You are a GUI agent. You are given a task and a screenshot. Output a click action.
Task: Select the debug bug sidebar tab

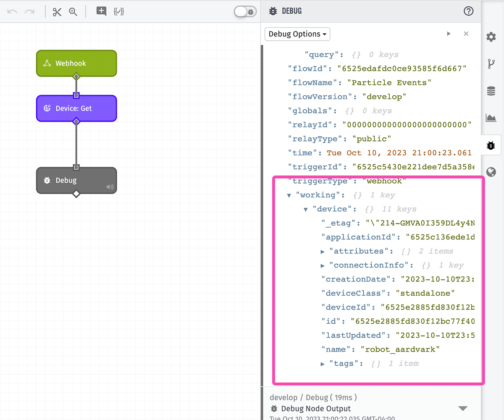pos(491,145)
